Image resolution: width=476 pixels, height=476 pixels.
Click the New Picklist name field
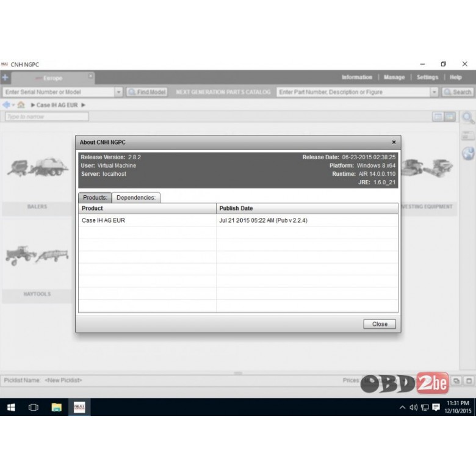point(63,380)
